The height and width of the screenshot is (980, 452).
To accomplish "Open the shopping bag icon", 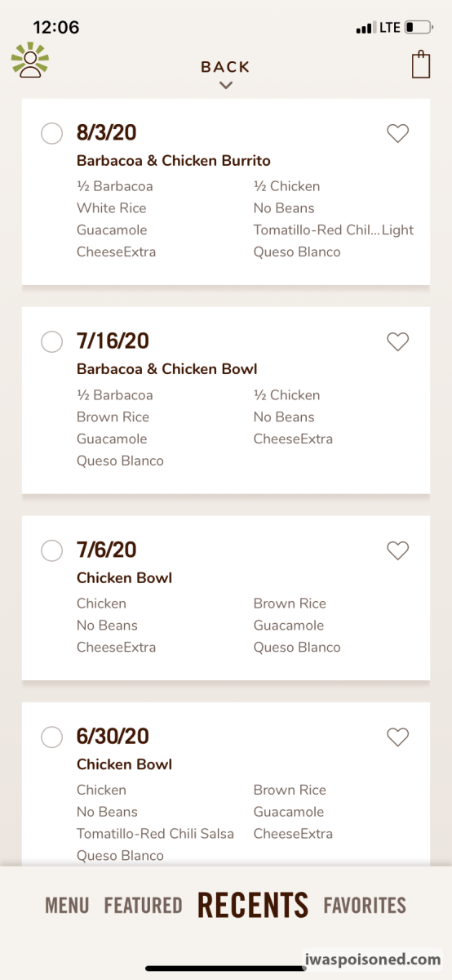I will (x=421, y=65).
